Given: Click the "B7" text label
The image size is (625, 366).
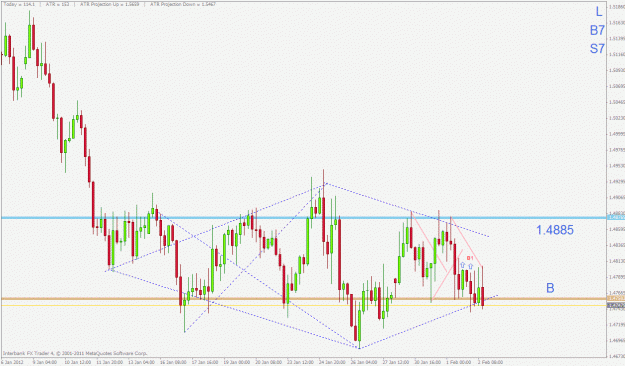Looking at the screenshot, I should 597,30.
